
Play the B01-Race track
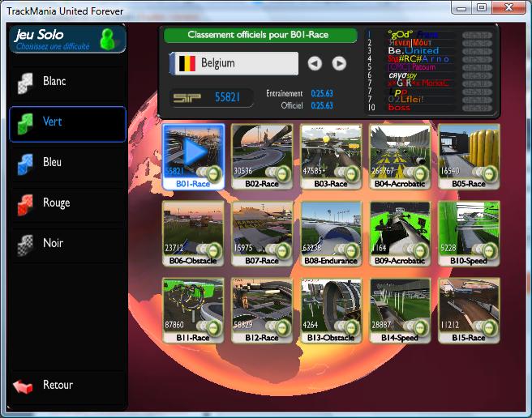click(193, 152)
